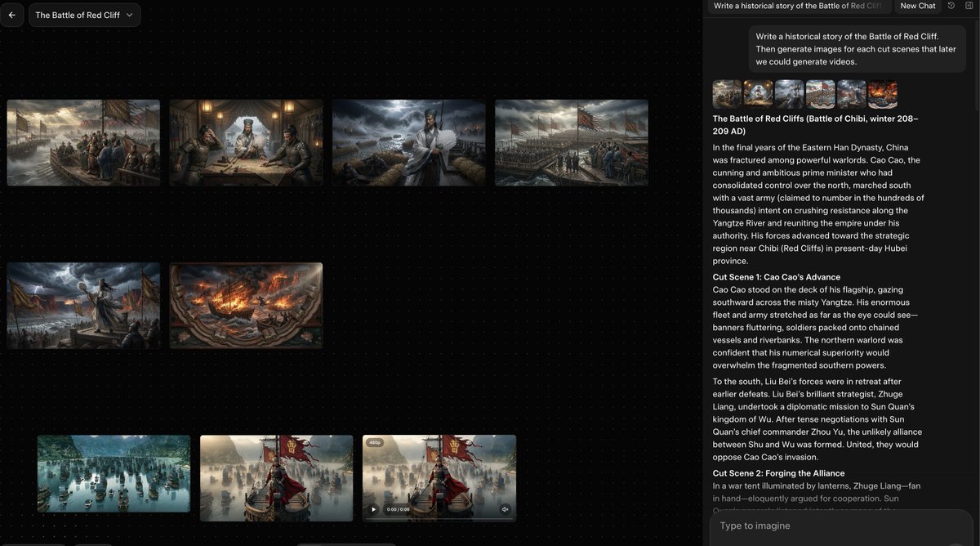The image size is (980, 546).
Task: Open second chat thumbnail of war tent
Action: click(758, 94)
